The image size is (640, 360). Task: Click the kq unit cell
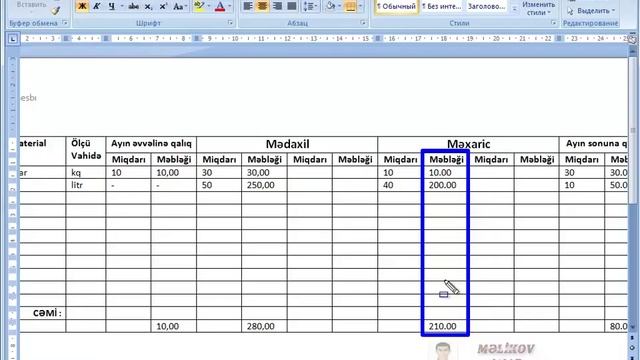86,173
